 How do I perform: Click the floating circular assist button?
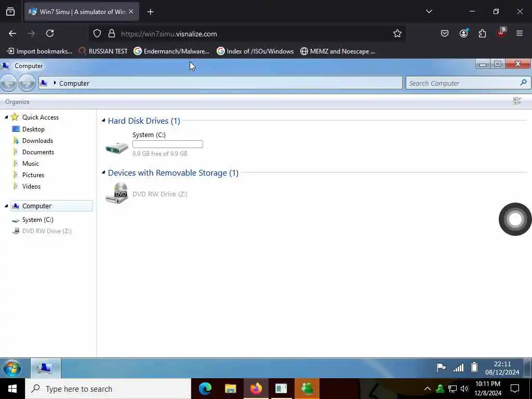click(515, 219)
